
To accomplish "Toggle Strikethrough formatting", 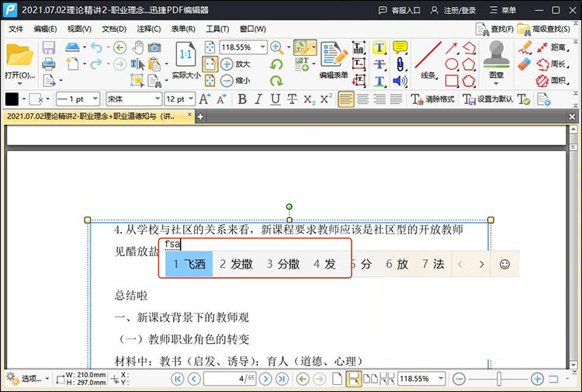I will pyautogui.click(x=292, y=99).
